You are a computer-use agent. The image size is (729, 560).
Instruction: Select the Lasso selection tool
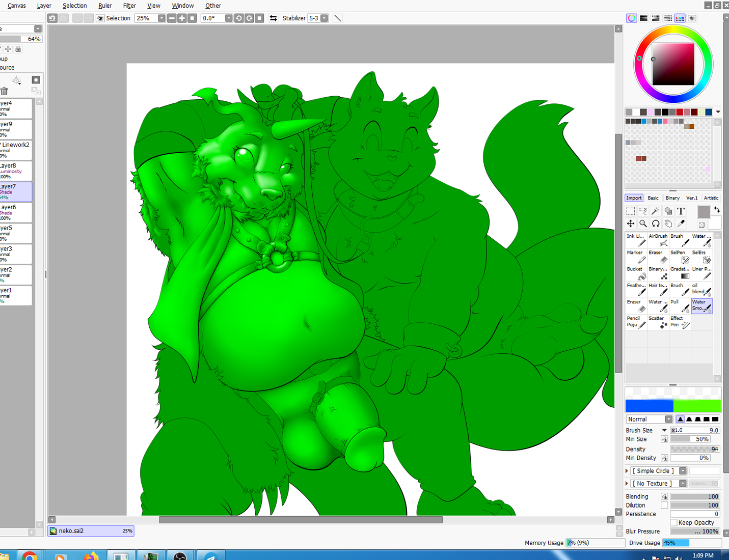pos(643,211)
